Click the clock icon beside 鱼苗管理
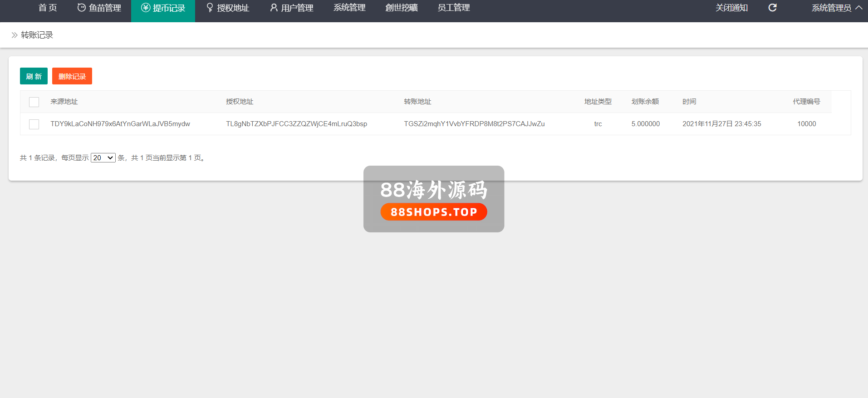This screenshot has width=868, height=398. pyautogui.click(x=82, y=8)
